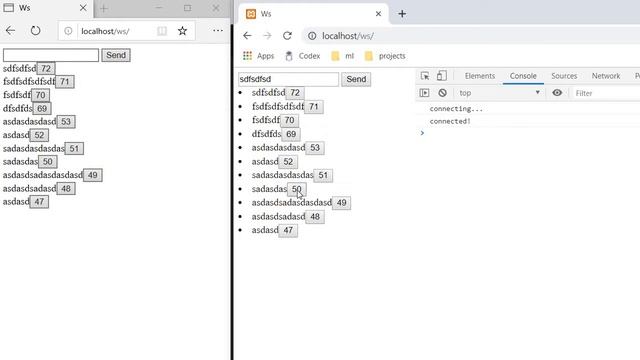Click button 53 beside asdasdasdasd in Edge
The width and height of the screenshot is (640, 360).
click(x=66, y=122)
